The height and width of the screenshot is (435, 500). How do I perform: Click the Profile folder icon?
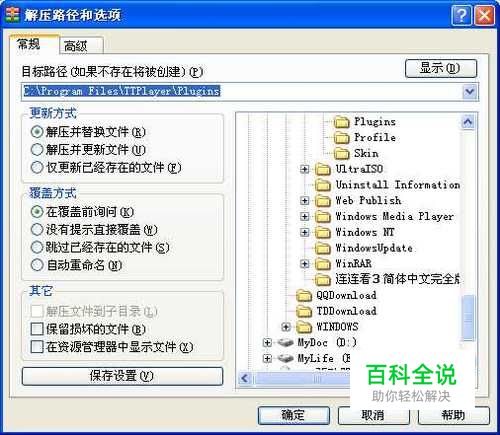tap(342, 138)
